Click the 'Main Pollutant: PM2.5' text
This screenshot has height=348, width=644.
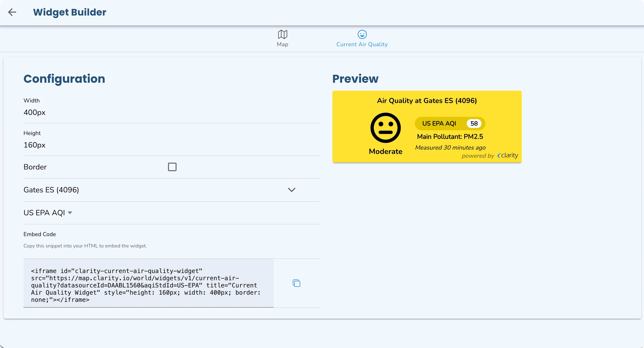pyautogui.click(x=450, y=137)
